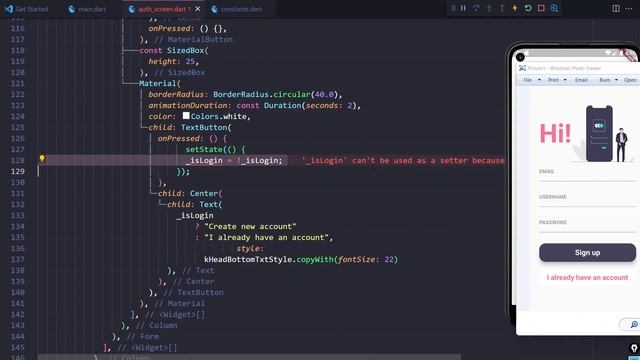Click line number 121 in the gutter
640x360 pixels.
click(18, 83)
